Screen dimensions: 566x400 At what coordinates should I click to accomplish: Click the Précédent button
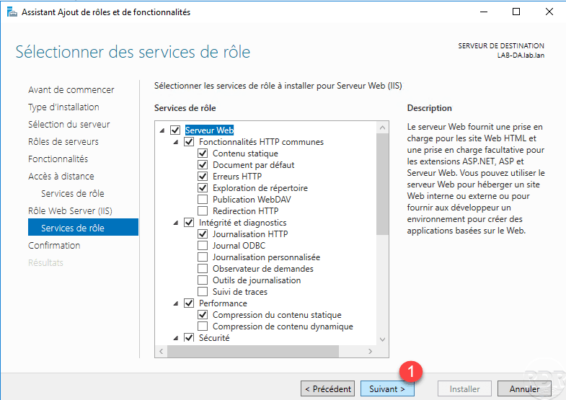click(328, 389)
